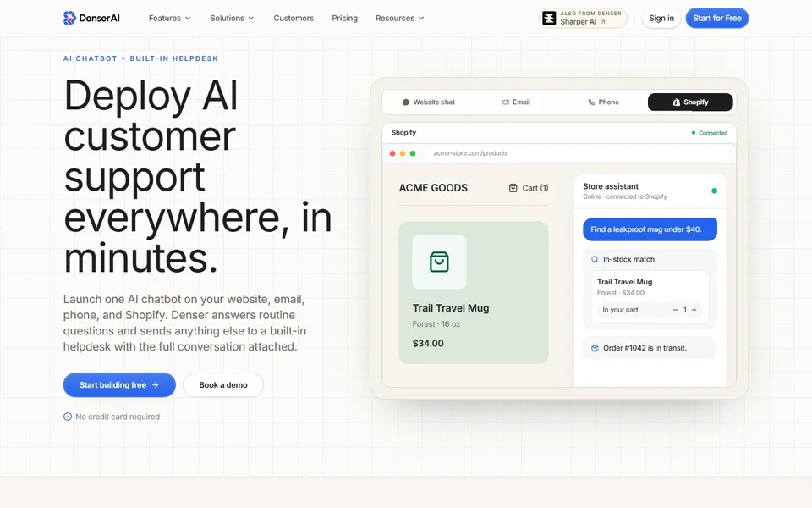This screenshot has height=508, width=812.
Task: Click 'Forest · 16 oz' product detail
Action: (436, 324)
